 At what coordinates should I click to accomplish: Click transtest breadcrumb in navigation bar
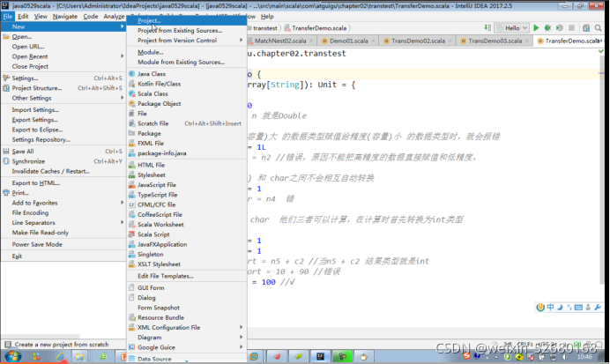pos(265,28)
